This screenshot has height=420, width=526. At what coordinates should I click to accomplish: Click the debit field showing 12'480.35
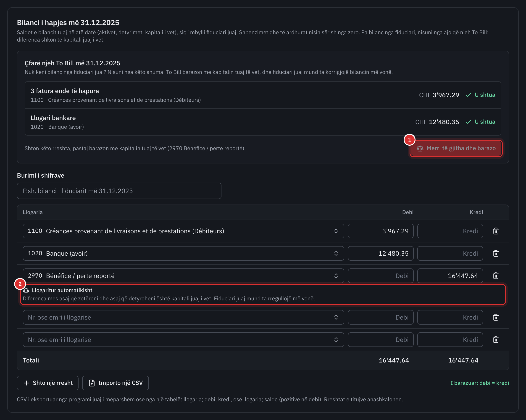(x=381, y=253)
